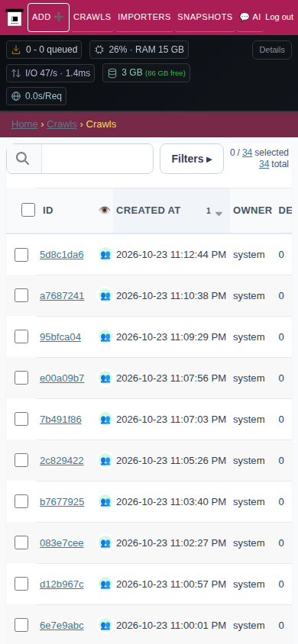The image size is (298, 644).
Task: Toggle the select-all checkbox in header
Action: 28,210
